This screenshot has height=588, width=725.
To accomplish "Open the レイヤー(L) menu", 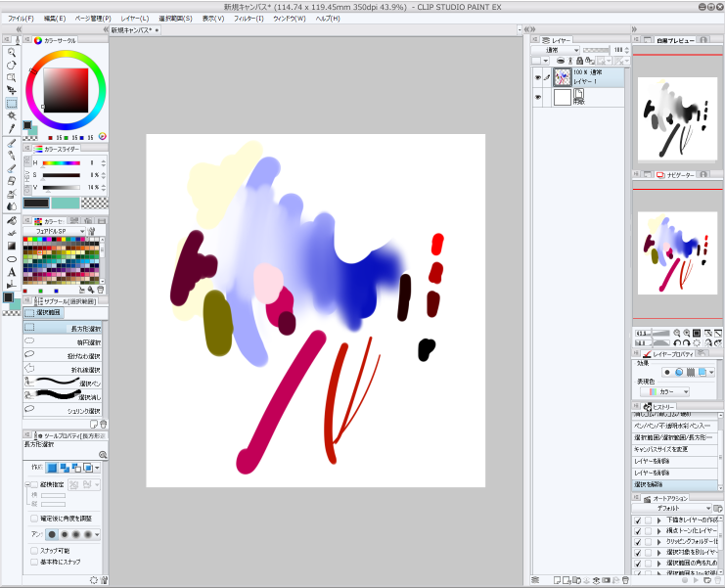I will 134,18.
